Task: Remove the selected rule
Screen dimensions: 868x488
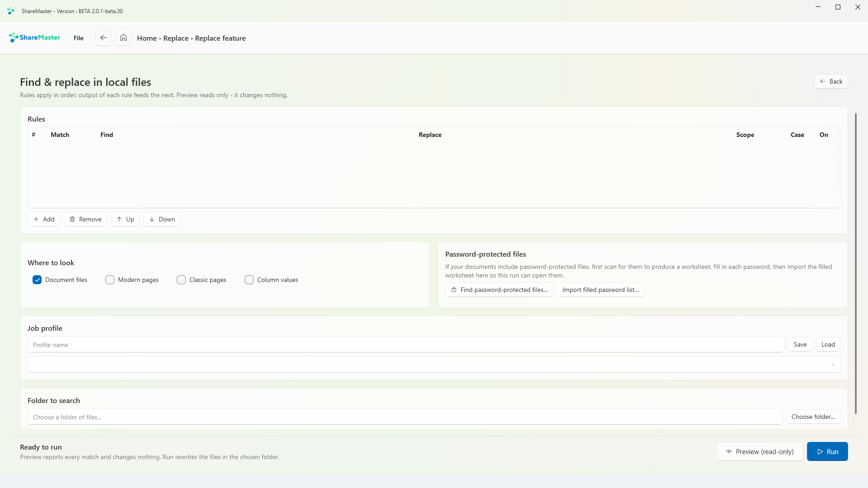Action: pos(85,219)
